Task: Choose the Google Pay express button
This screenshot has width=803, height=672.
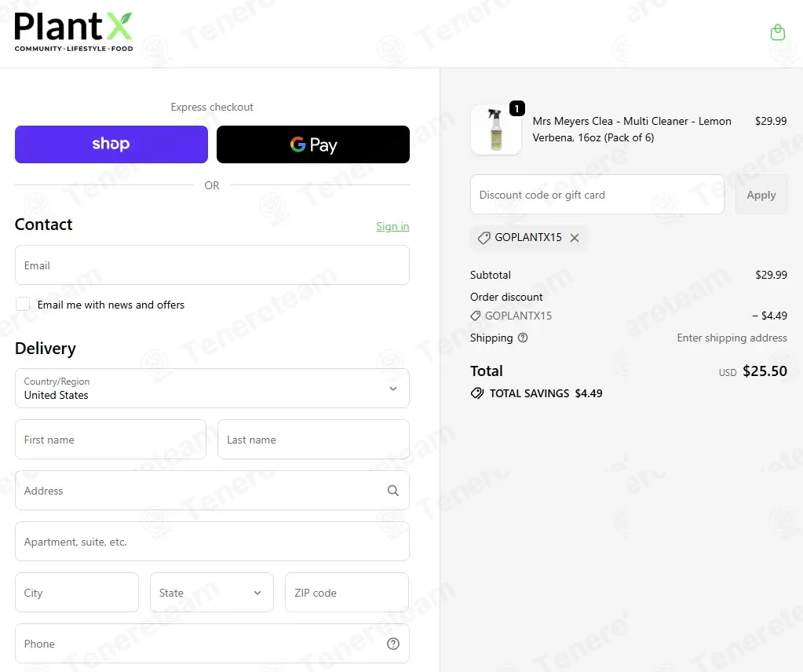Action: click(x=313, y=144)
